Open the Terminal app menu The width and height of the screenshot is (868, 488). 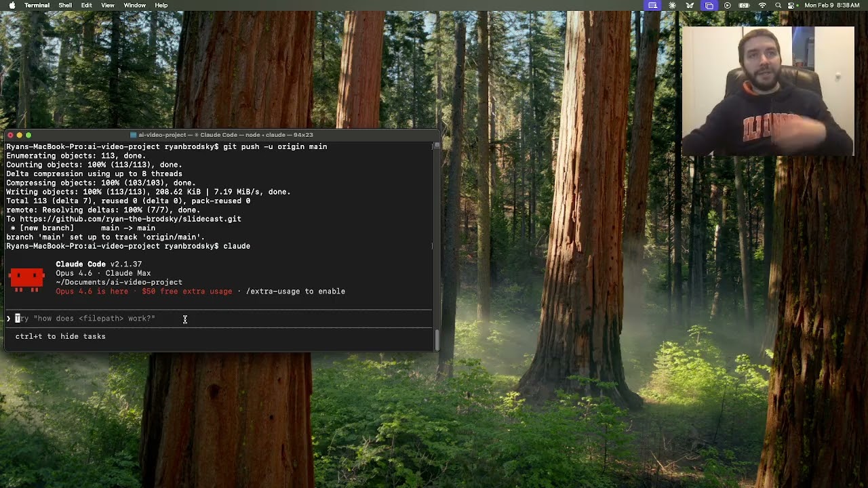click(37, 5)
